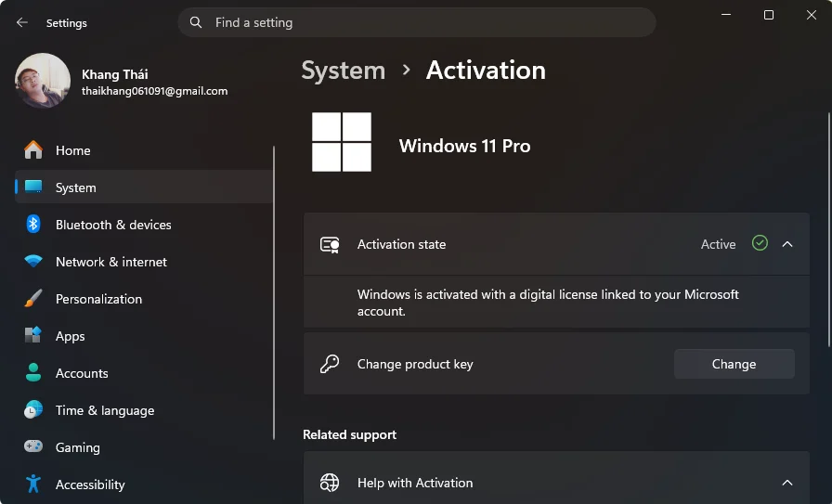Click the Related support heading
Image resolution: width=832 pixels, height=504 pixels.
click(x=350, y=434)
